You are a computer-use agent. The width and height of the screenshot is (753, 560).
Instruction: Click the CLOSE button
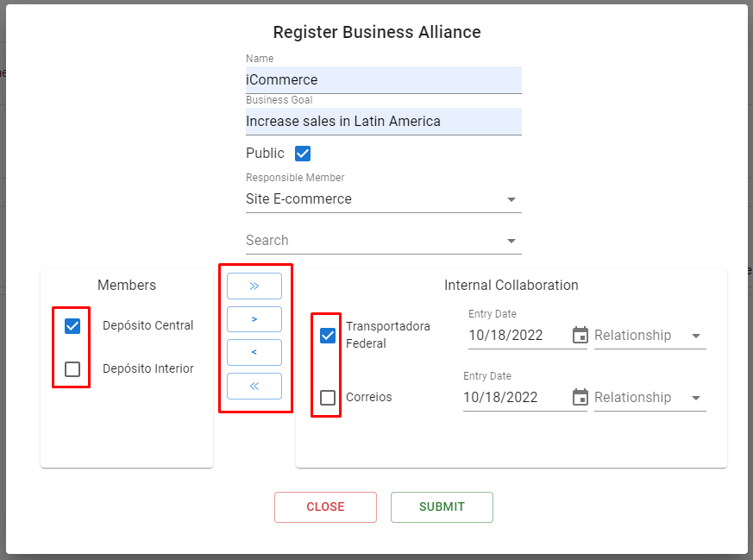325,507
